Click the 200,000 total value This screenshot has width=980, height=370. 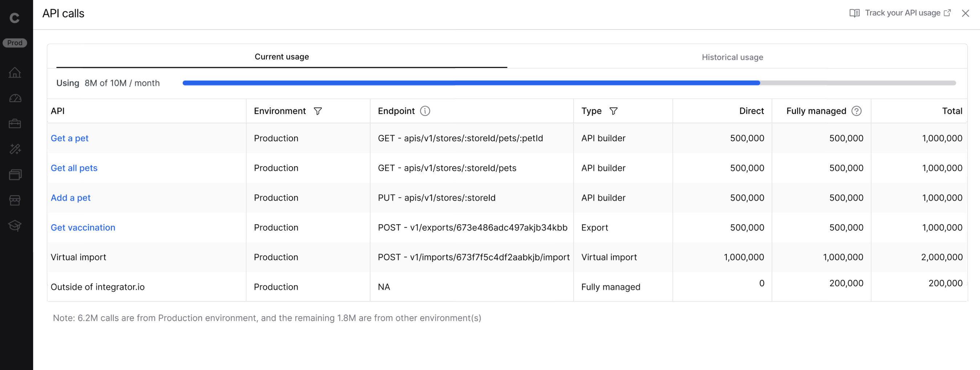[x=945, y=283]
